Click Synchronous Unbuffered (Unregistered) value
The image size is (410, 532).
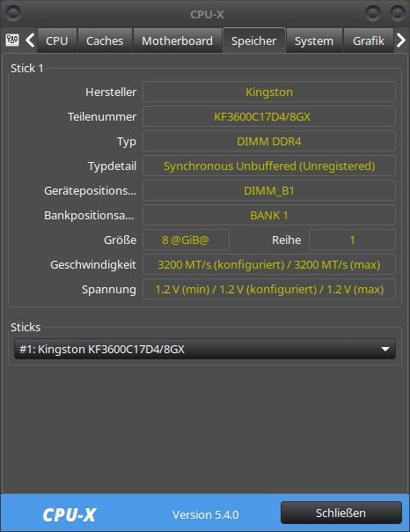click(x=269, y=166)
